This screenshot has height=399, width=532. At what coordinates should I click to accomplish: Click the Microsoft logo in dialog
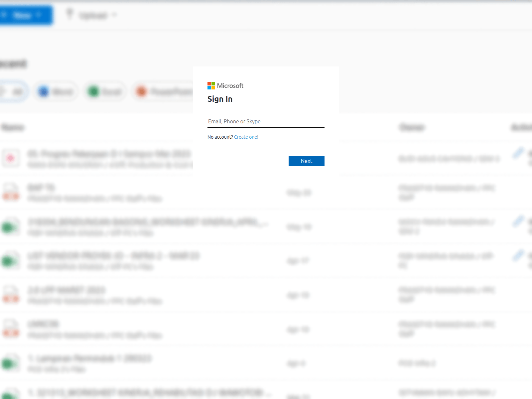225,86
